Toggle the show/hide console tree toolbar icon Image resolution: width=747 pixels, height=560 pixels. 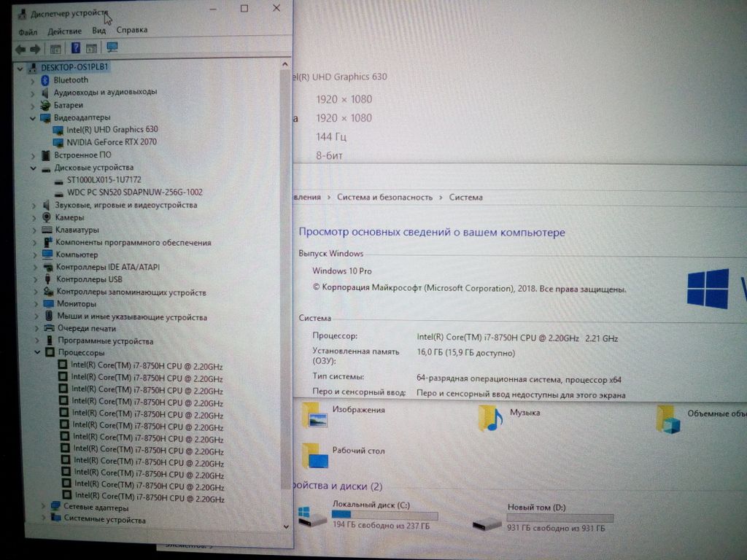(55, 49)
